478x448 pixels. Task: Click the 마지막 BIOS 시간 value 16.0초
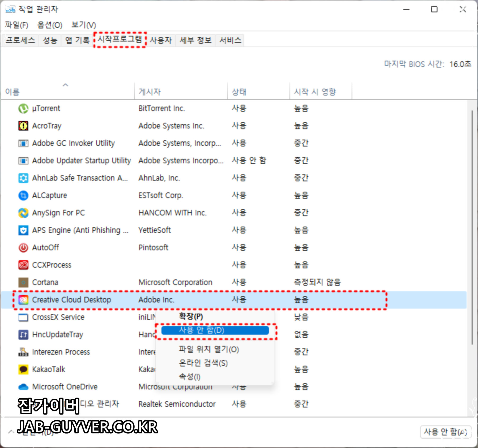(x=460, y=64)
